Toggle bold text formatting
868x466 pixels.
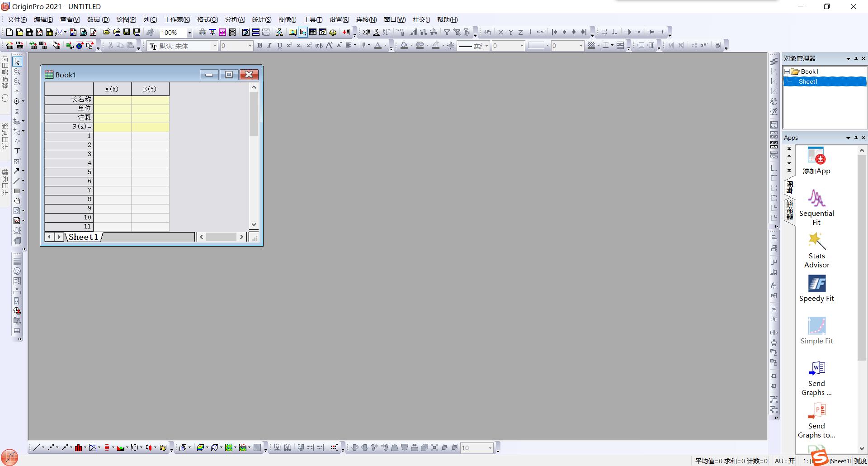point(259,46)
